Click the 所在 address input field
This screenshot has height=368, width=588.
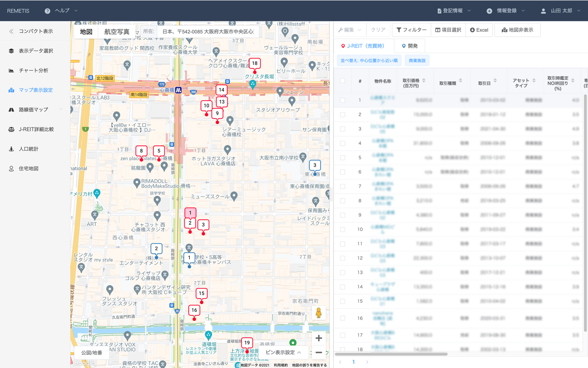(x=209, y=32)
